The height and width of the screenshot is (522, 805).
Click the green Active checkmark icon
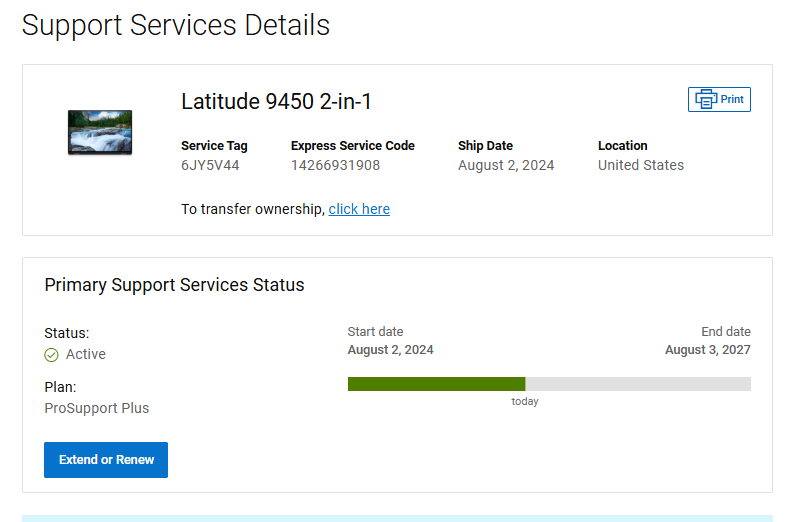(x=52, y=355)
